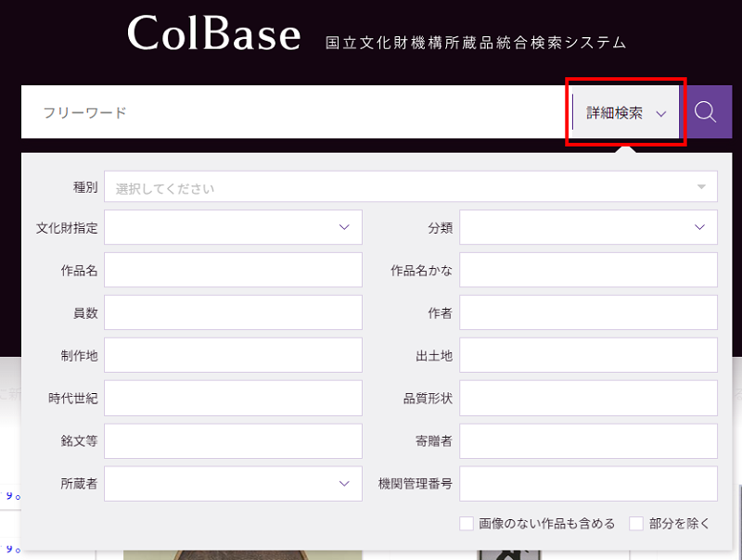Click the 制作地 input field

(x=234, y=355)
